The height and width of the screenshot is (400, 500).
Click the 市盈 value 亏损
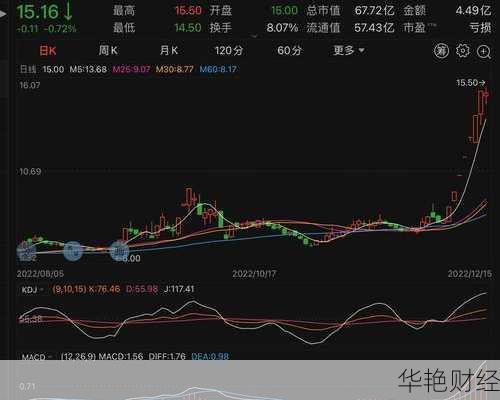click(x=480, y=27)
